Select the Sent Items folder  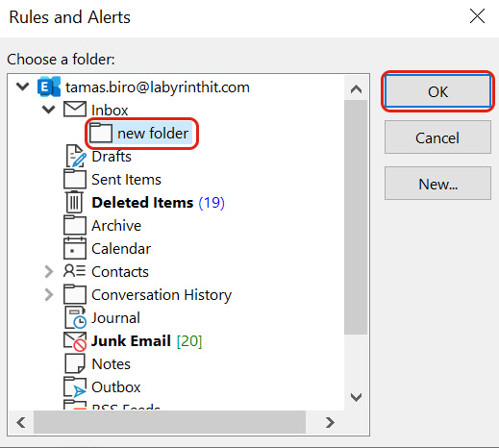(x=126, y=180)
